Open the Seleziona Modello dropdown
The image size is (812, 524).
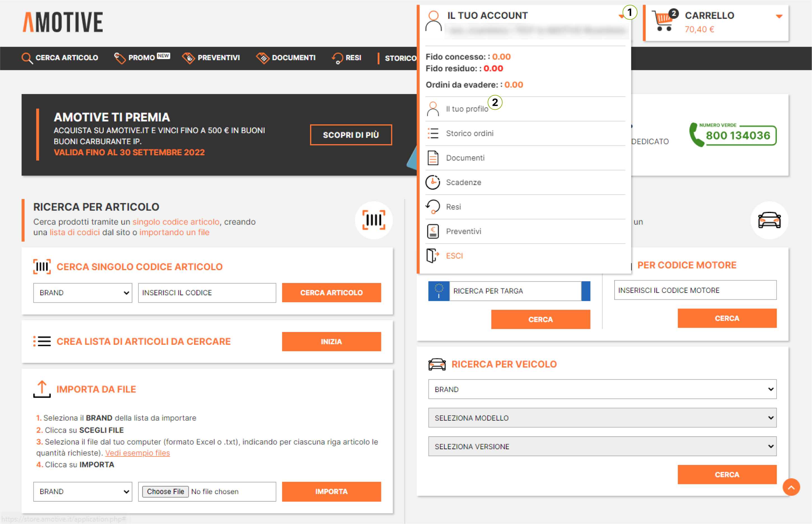(x=602, y=418)
